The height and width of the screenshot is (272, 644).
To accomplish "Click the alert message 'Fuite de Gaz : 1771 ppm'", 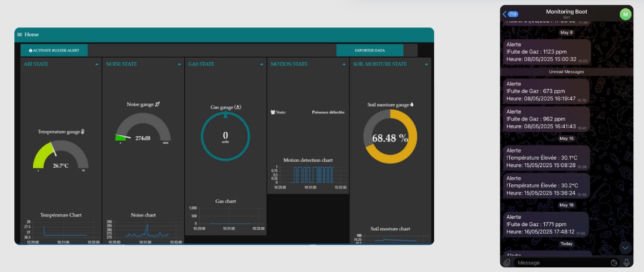I will 546,224.
